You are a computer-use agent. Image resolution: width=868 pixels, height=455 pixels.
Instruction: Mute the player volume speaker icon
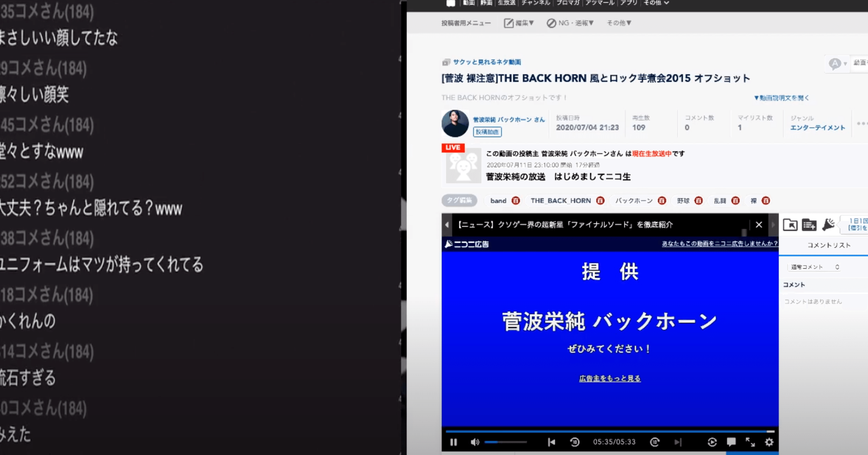475,442
